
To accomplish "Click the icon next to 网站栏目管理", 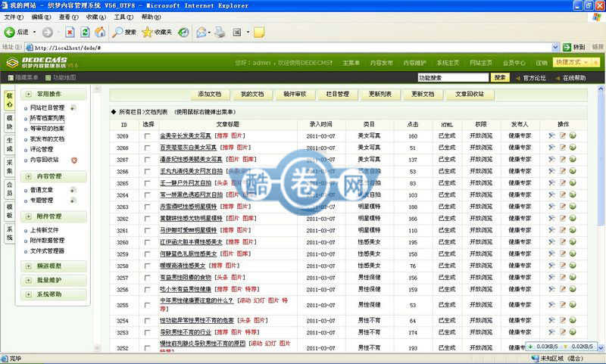I will [x=73, y=107].
